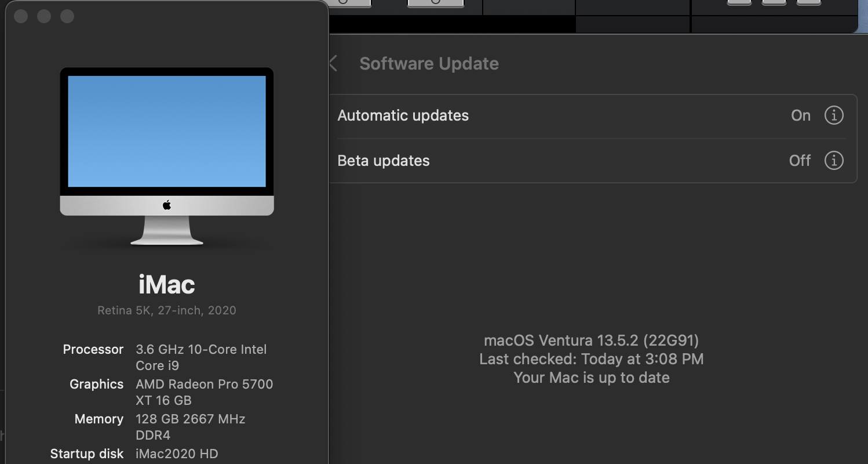Minimize the About This Mac window
The image size is (868, 464).
coord(44,16)
